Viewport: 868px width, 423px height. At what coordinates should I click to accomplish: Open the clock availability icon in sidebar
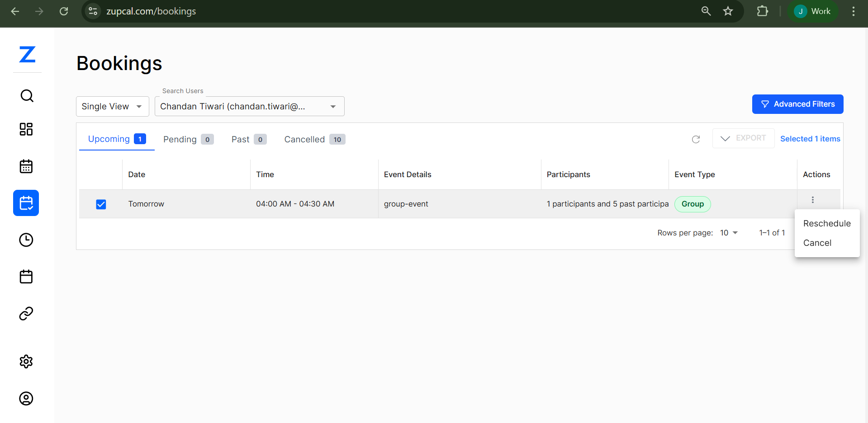click(x=26, y=240)
